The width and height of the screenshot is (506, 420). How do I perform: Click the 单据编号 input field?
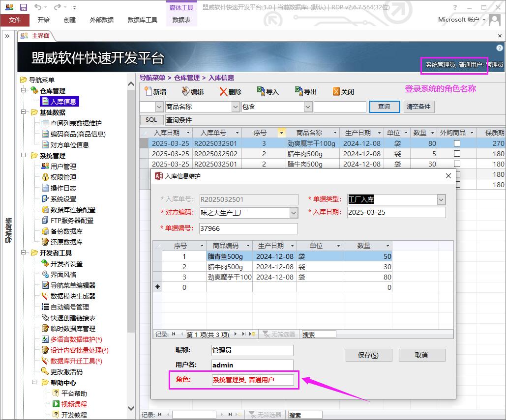[248, 228]
